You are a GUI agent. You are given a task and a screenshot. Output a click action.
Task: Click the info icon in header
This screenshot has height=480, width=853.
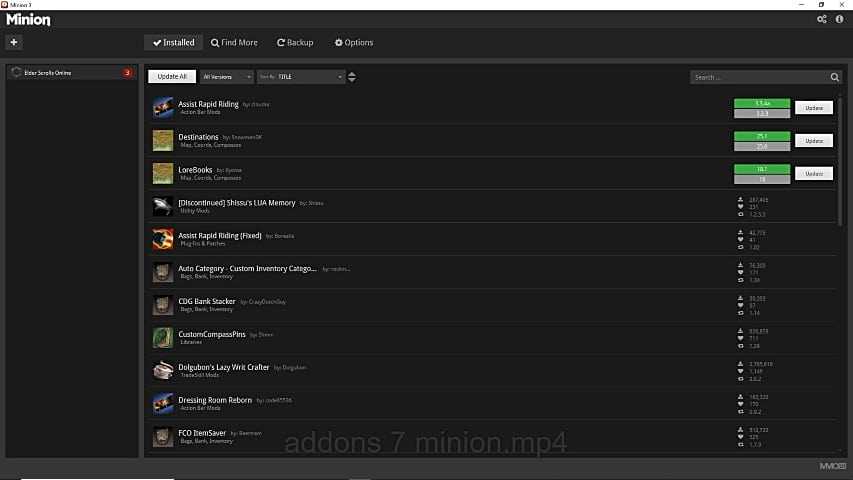point(839,19)
